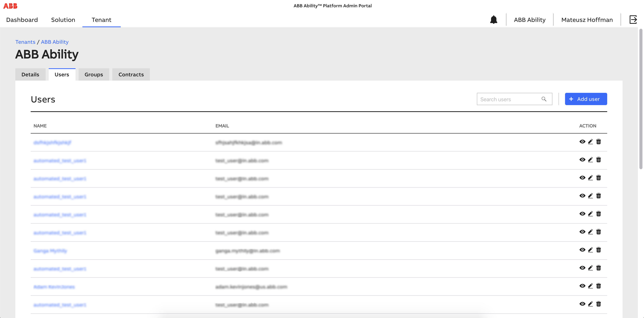View details of Adam KevinJones

pos(582,286)
